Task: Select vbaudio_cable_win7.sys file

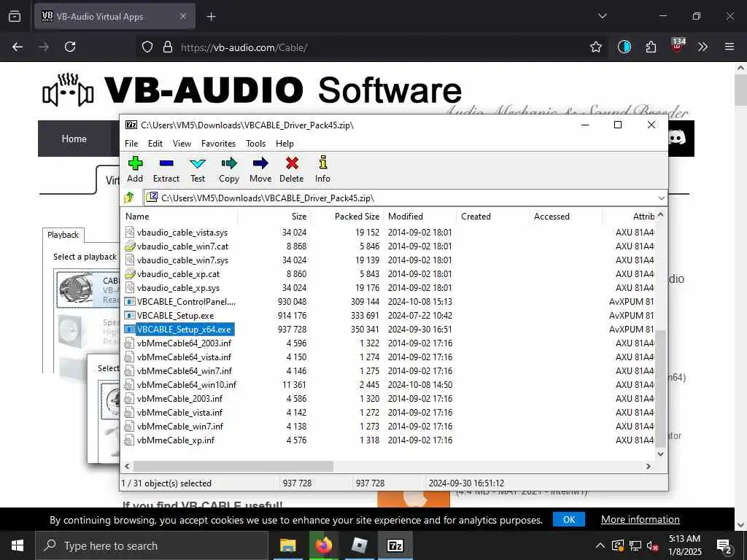Action: 182,260
